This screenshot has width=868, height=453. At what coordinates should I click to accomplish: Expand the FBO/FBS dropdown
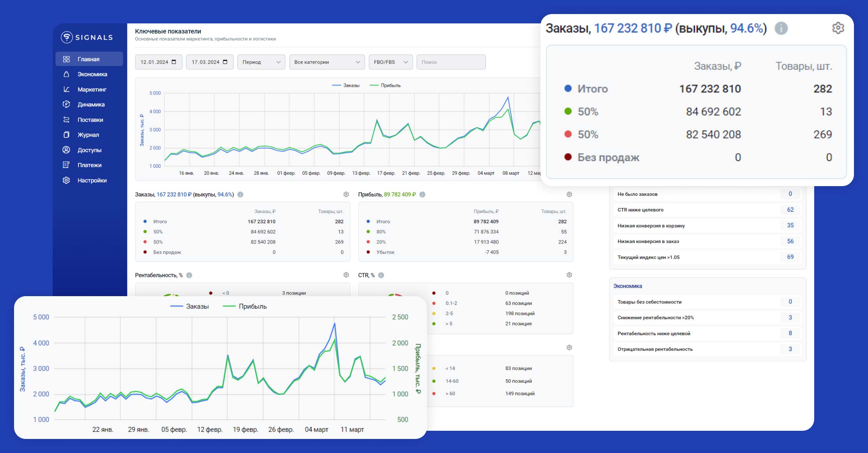(x=391, y=62)
